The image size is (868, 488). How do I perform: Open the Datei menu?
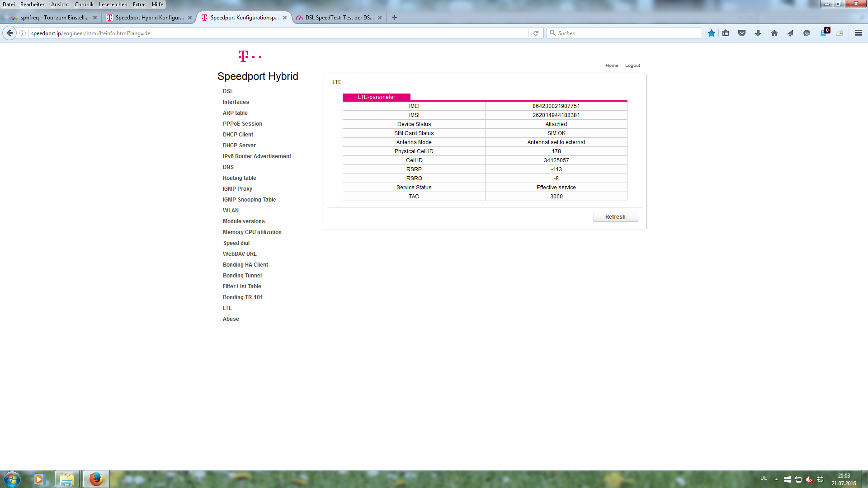click(x=9, y=5)
